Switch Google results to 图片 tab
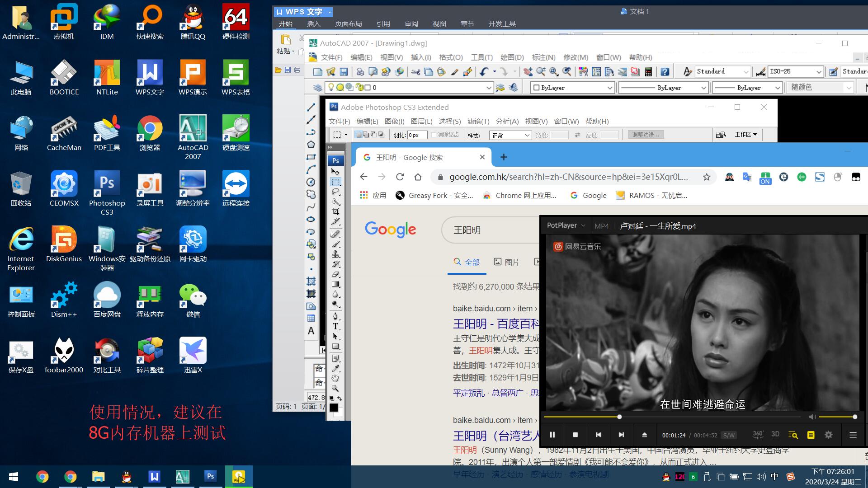The height and width of the screenshot is (488, 868). pos(507,262)
